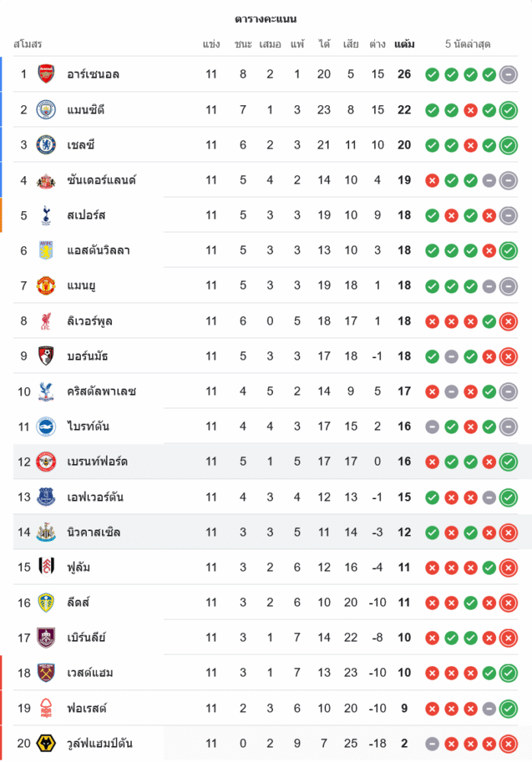Click the Wolverhampton wolf crest icon

coord(46,743)
